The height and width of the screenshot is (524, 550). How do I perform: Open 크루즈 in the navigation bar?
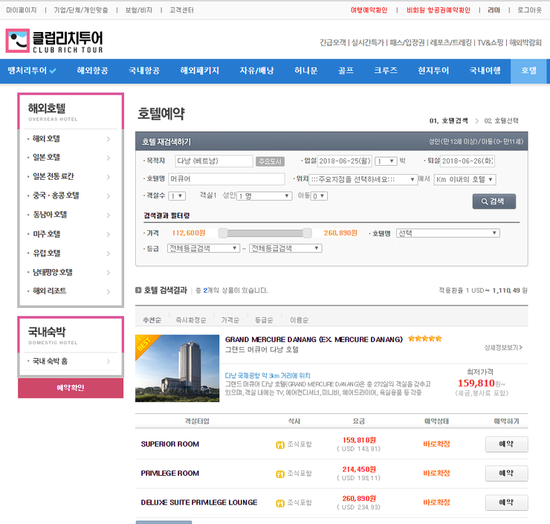[385, 70]
